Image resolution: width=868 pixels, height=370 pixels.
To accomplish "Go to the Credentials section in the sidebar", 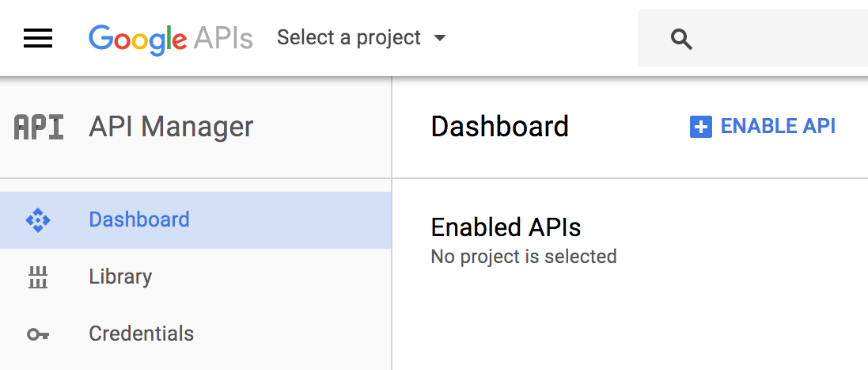I will (x=195, y=334).
